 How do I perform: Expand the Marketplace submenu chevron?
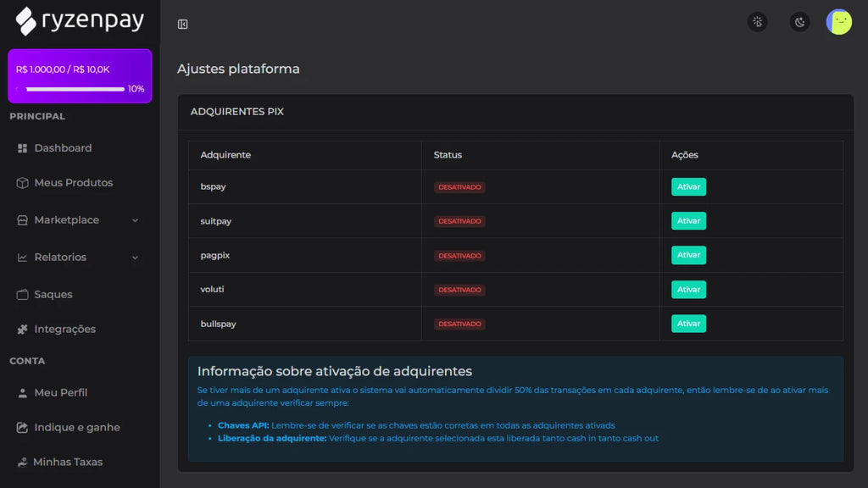coord(136,220)
